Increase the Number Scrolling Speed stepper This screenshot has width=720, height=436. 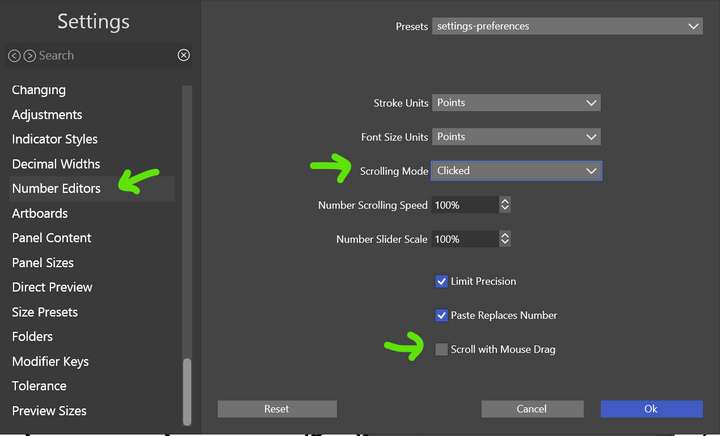(x=505, y=201)
